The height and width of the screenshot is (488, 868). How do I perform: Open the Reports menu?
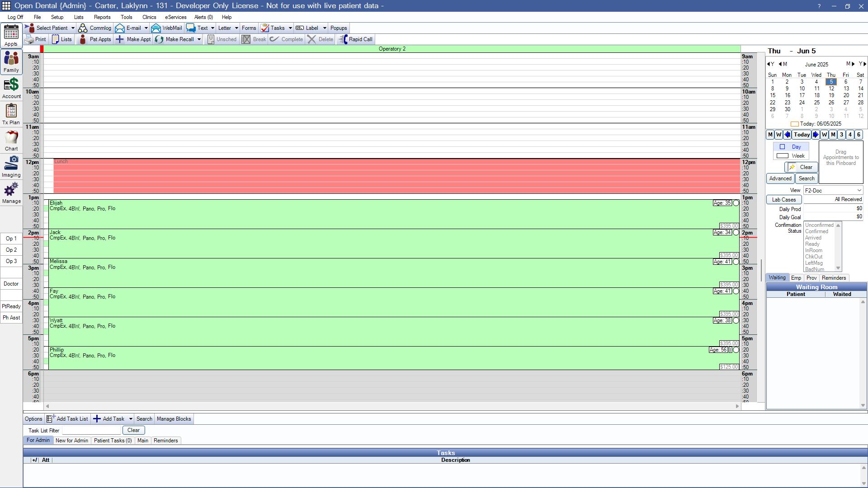pyautogui.click(x=102, y=17)
